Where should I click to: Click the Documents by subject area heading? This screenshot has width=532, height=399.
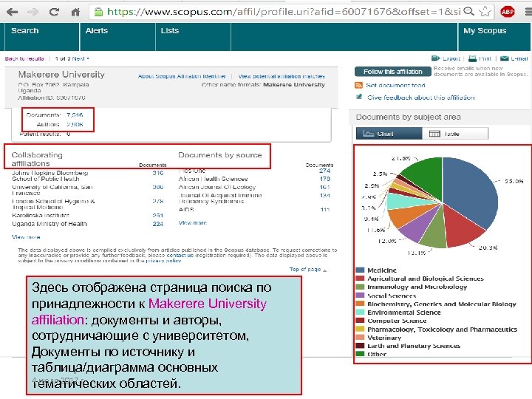tap(408, 117)
